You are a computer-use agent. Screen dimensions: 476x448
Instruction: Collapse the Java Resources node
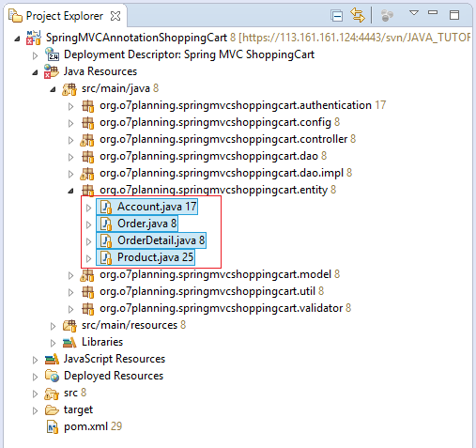click(35, 72)
